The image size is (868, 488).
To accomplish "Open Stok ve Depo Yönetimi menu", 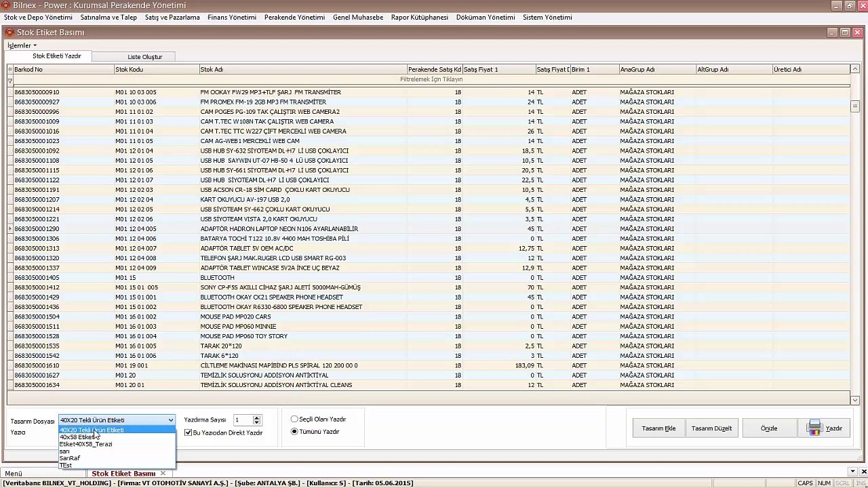I will [38, 17].
